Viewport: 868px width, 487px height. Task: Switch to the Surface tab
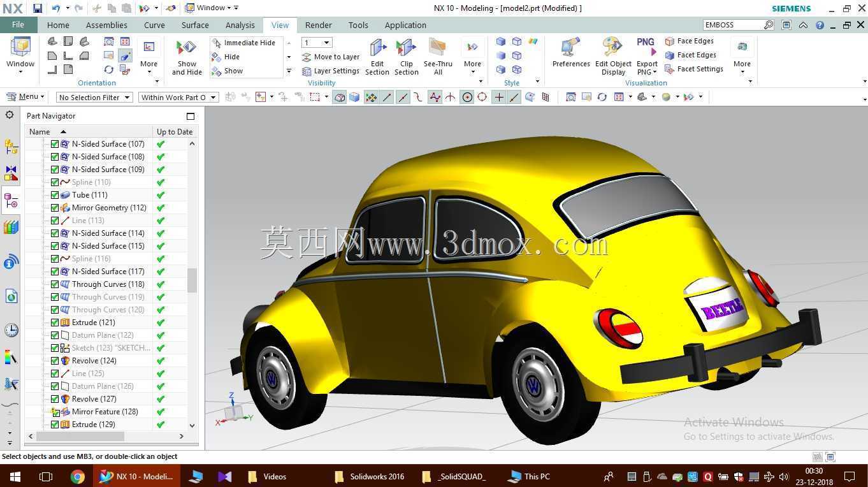coord(195,25)
